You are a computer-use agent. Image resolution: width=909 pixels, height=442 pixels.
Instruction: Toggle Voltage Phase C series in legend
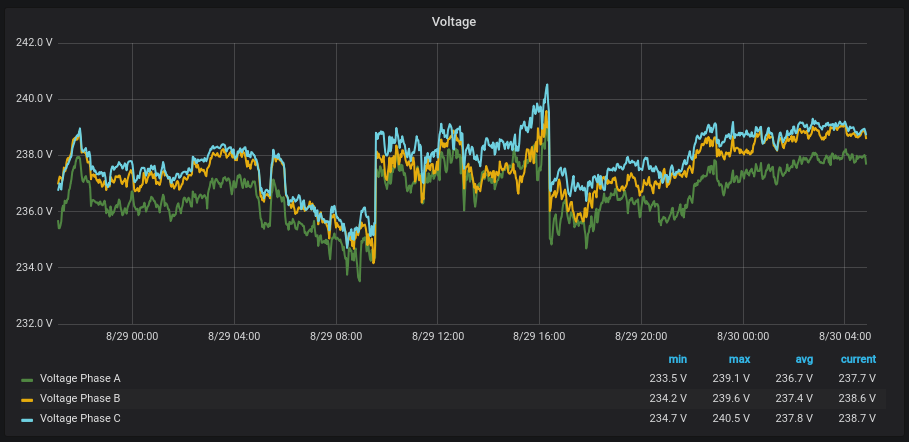[x=80, y=419]
